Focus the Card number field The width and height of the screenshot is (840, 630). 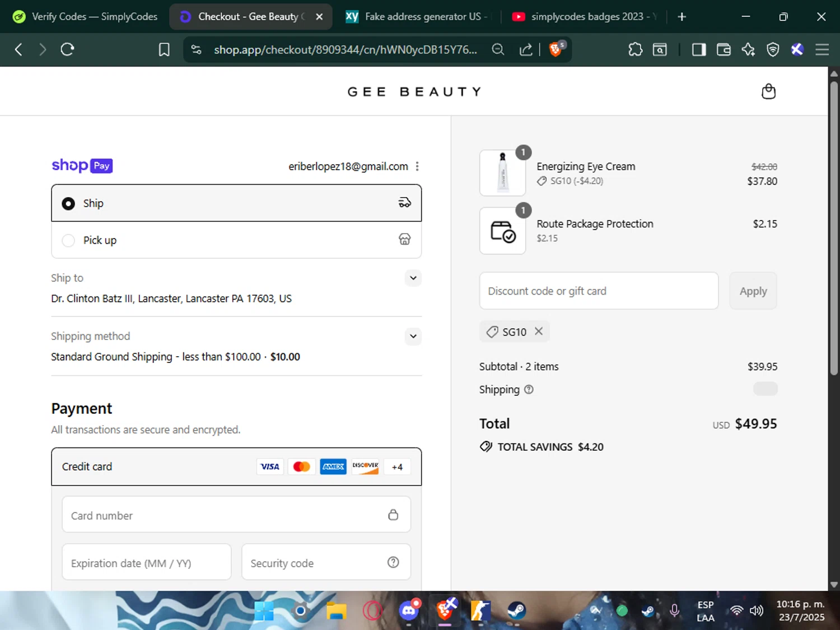[236, 515]
